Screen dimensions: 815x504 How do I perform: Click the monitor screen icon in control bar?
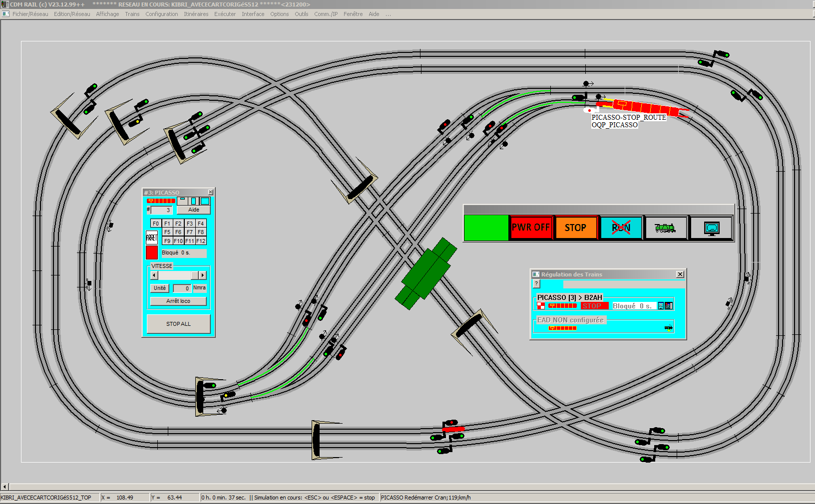[711, 228]
